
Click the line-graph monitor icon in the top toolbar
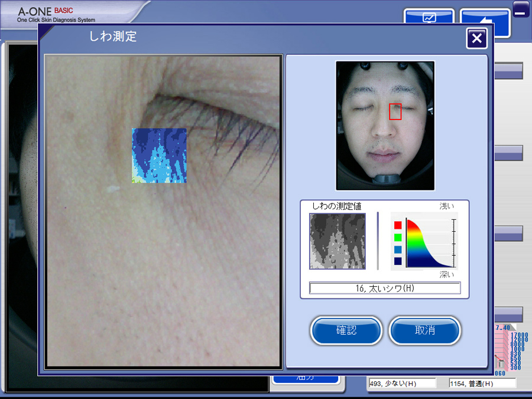[429, 18]
